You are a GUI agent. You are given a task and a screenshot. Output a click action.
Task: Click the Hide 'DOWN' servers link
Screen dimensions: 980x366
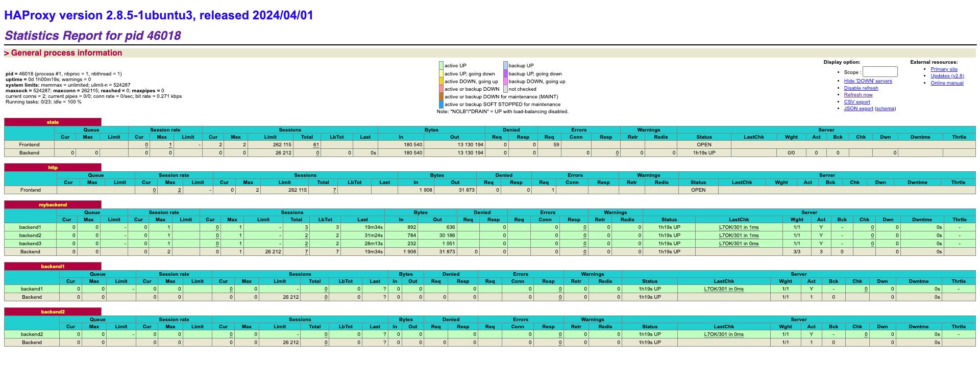point(868,81)
